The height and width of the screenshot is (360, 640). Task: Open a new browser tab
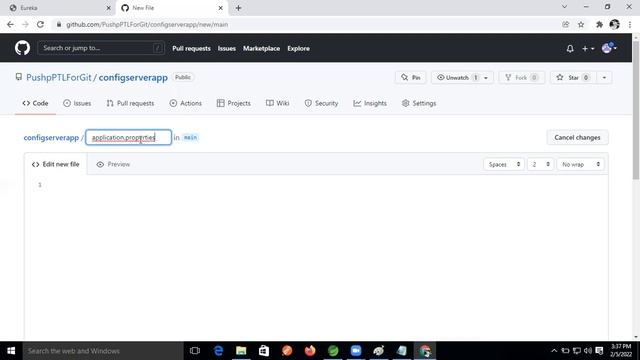click(x=238, y=8)
